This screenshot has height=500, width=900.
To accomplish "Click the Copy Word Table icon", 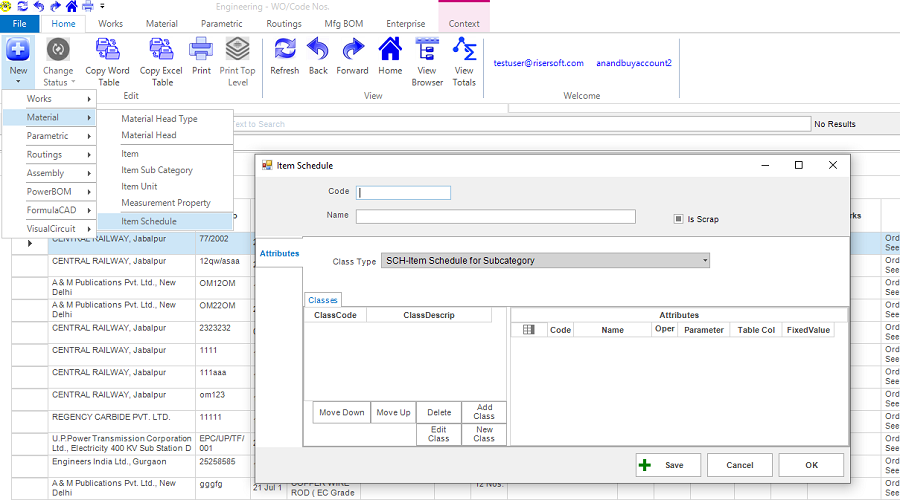I will click(107, 50).
